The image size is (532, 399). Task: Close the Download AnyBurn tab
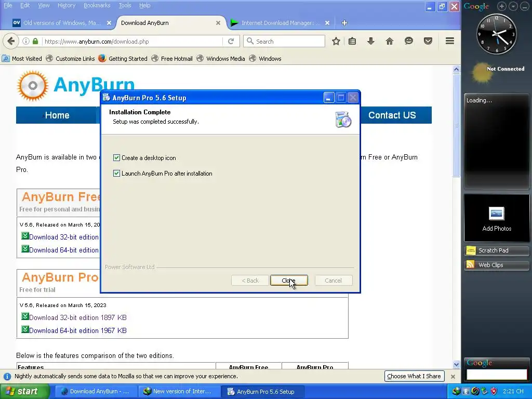click(218, 23)
